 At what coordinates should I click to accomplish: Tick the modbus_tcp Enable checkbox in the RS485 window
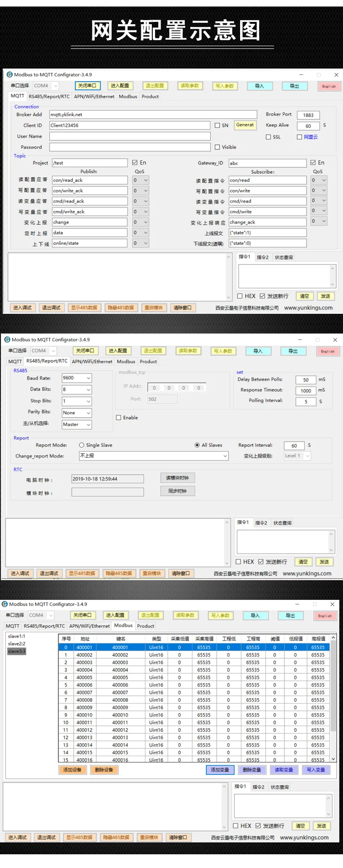(x=119, y=418)
